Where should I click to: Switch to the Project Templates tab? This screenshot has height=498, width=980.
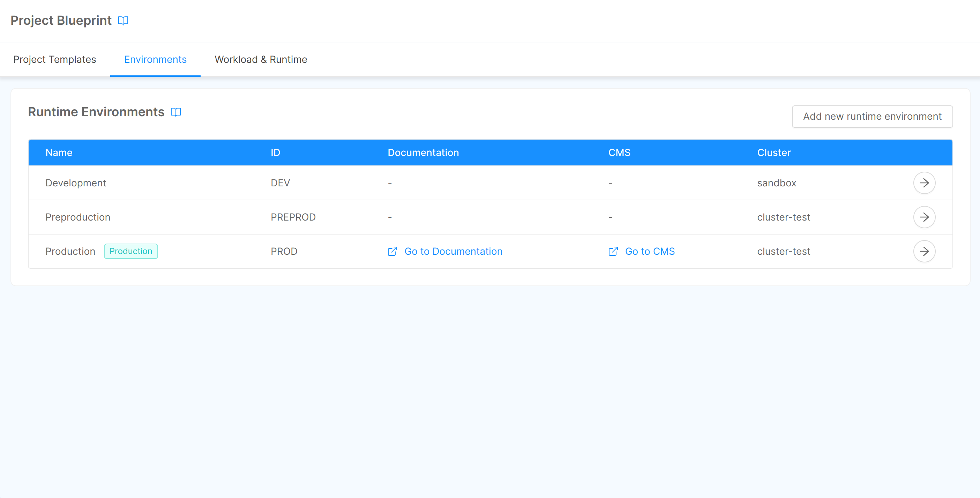pyautogui.click(x=54, y=59)
